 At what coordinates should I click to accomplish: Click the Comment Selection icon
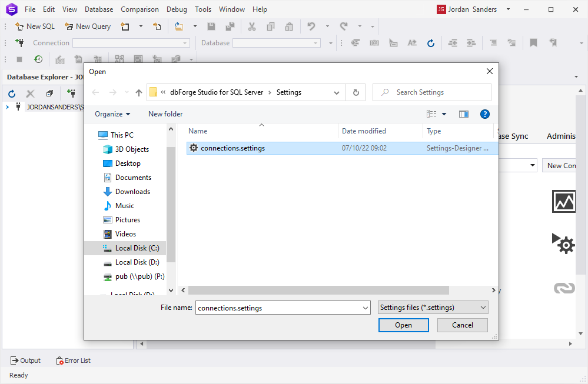(493, 43)
